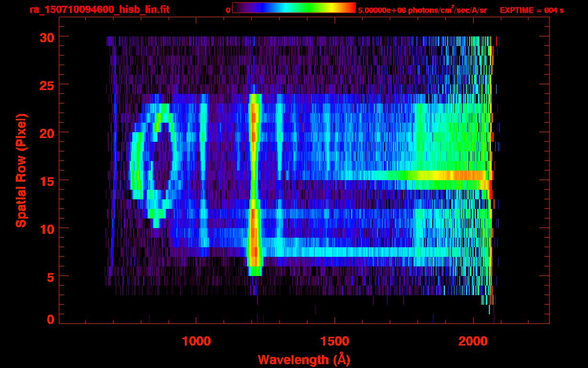Click the filename ra_150710094600_hisb_lin.fit
Viewport: 588px width, 368px height.
[x=99, y=9]
